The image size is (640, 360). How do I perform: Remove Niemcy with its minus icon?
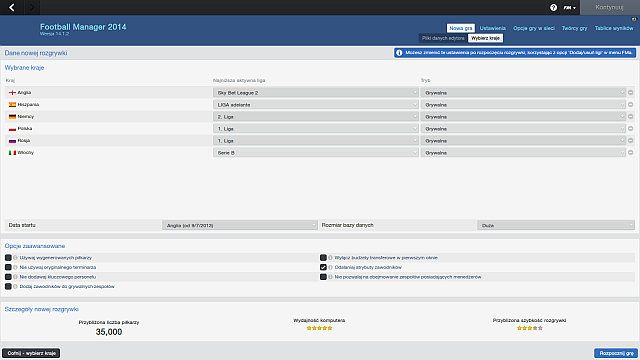click(x=631, y=117)
